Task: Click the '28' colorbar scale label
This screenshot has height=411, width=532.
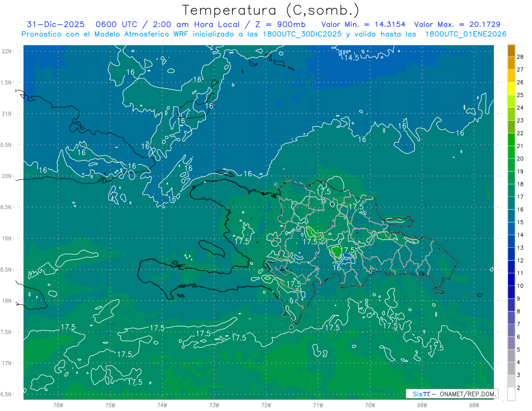Action: (x=520, y=56)
